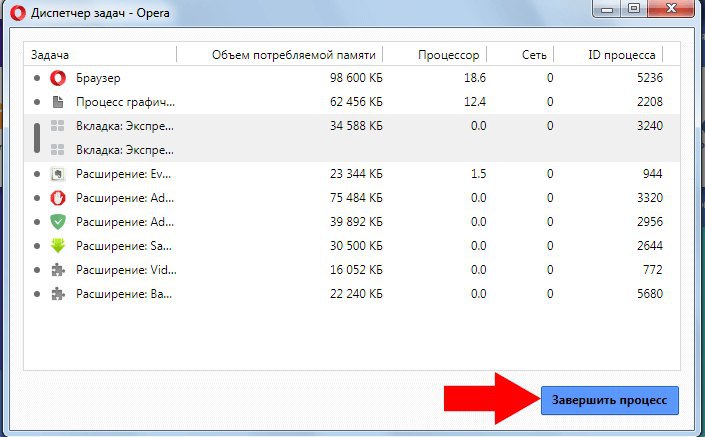Click process ID 5680

(x=650, y=294)
